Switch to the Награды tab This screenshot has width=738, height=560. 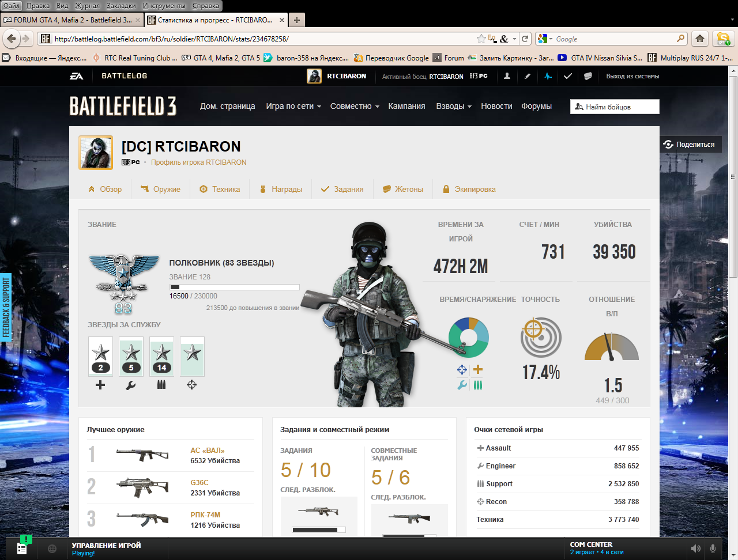tap(281, 189)
